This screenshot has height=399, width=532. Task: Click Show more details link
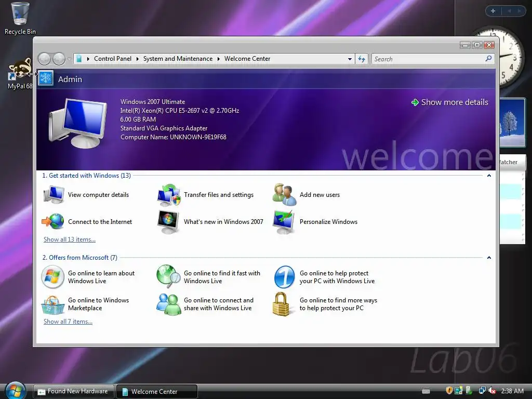[x=450, y=102]
